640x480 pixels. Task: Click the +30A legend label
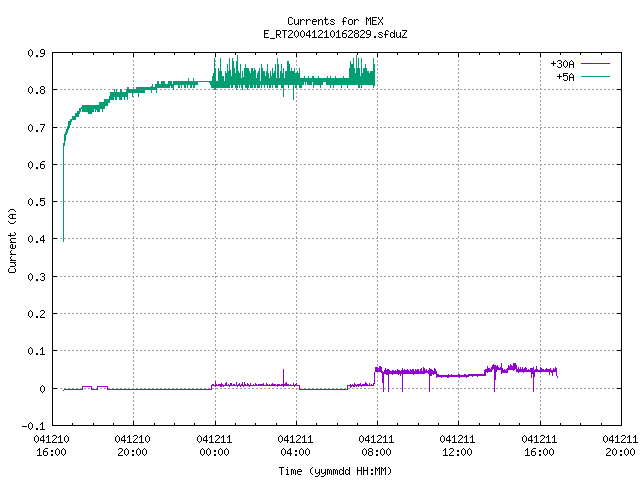tap(562, 64)
